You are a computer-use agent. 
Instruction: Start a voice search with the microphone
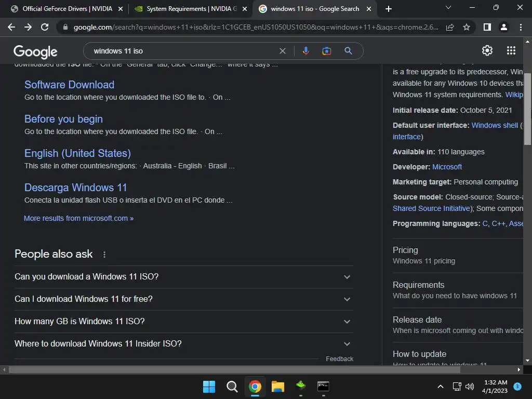pyautogui.click(x=305, y=51)
